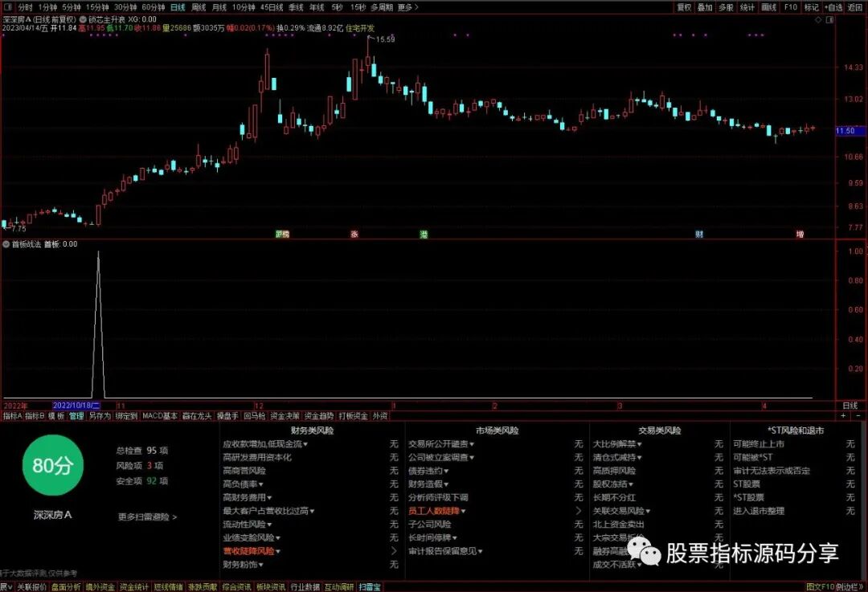Select the 打板资金 indicator template

(353, 415)
